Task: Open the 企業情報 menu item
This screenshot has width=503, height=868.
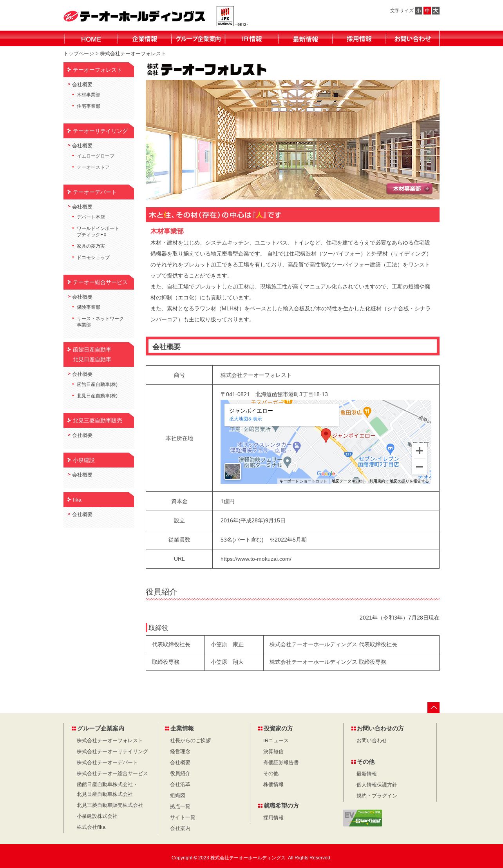Action: (x=145, y=39)
